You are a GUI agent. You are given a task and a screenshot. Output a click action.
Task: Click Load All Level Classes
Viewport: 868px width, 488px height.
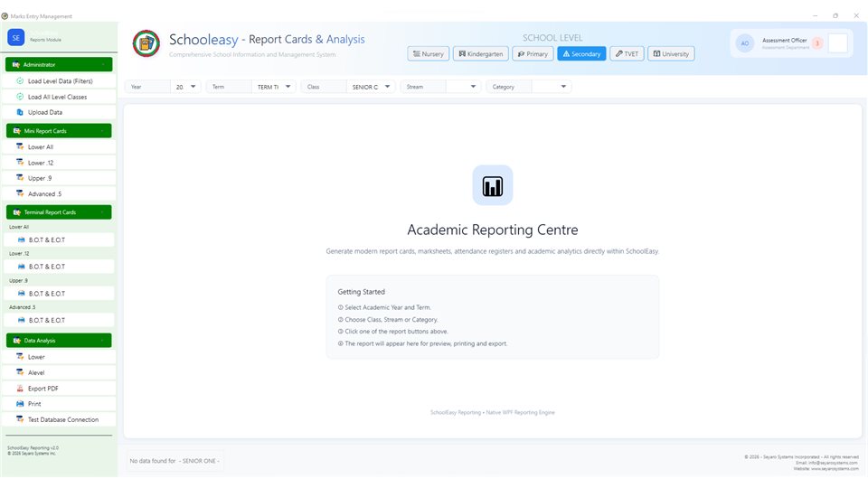pos(59,97)
